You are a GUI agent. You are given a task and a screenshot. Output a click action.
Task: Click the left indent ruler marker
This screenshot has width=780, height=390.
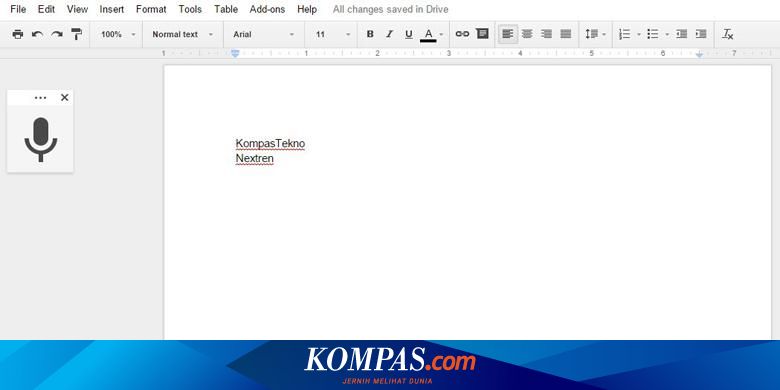pyautogui.click(x=235, y=53)
